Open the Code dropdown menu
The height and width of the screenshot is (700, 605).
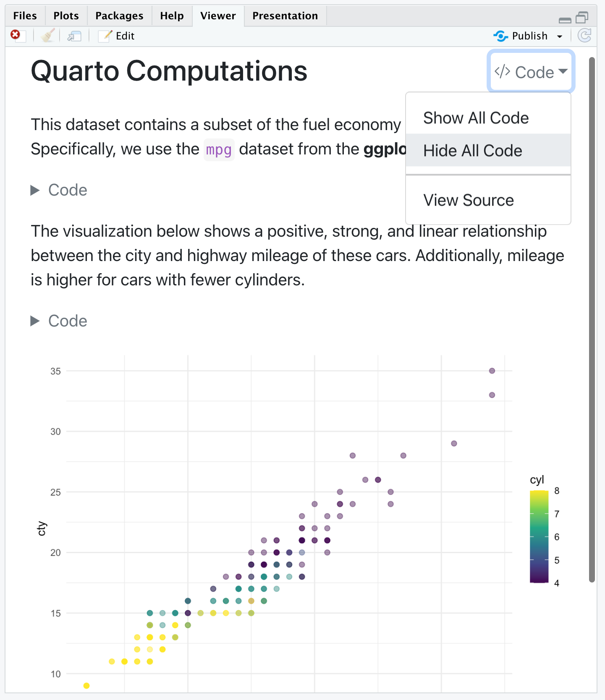pos(530,71)
